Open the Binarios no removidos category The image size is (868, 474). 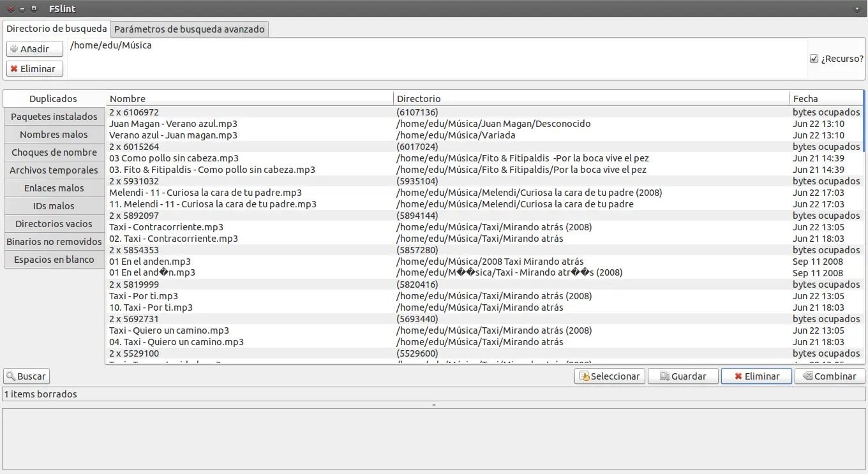click(54, 242)
